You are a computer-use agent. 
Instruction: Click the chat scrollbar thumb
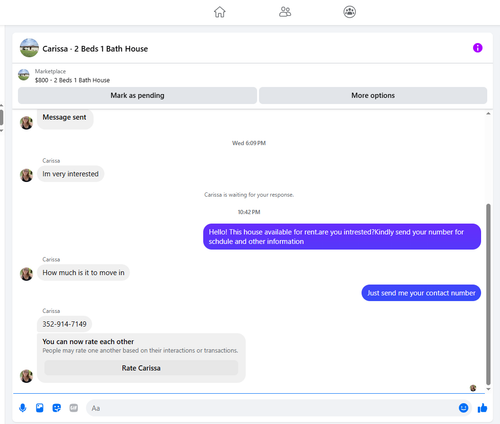click(x=488, y=294)
